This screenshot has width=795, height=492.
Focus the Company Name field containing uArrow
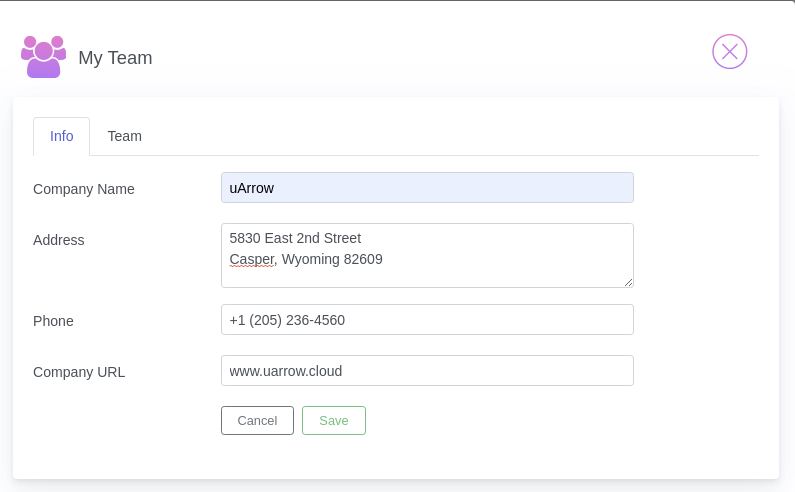427,188
